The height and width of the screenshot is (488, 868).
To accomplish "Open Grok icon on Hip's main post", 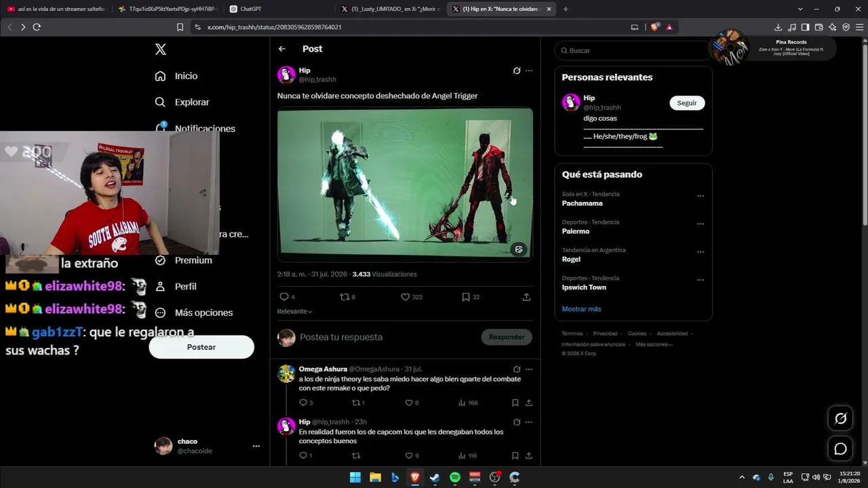I will (x=517, y=70).
